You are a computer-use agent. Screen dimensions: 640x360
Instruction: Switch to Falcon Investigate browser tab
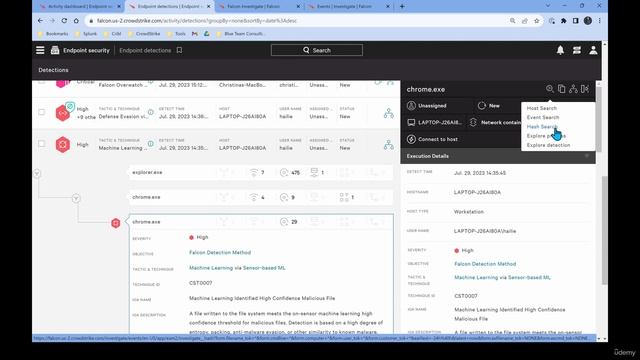pos(258,6)
